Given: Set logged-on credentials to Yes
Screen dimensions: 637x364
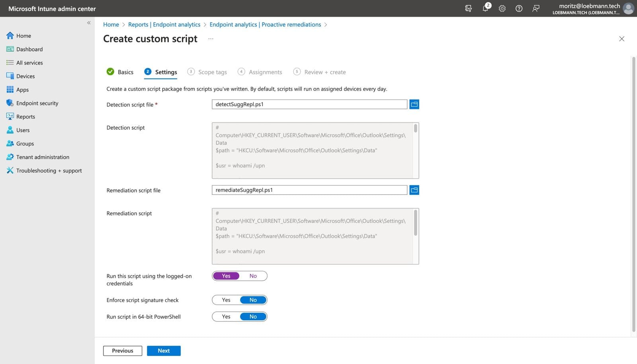Looking at the screenshot, I should coord(226,276).
